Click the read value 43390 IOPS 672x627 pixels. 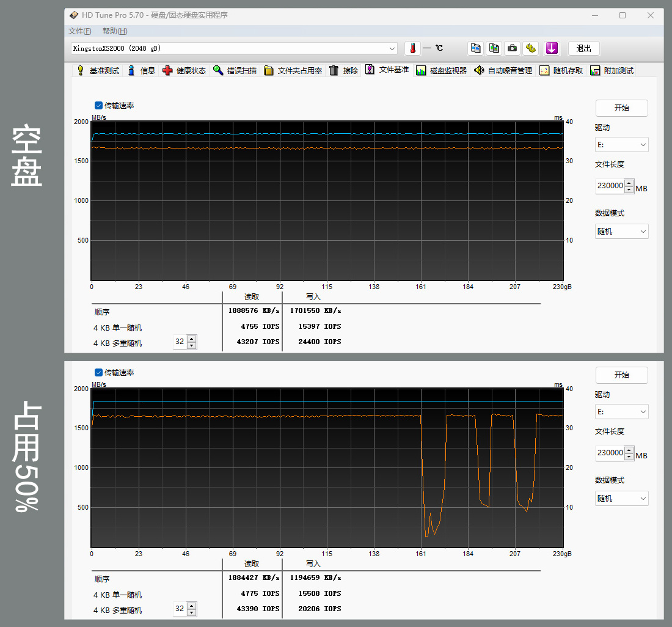258,609
